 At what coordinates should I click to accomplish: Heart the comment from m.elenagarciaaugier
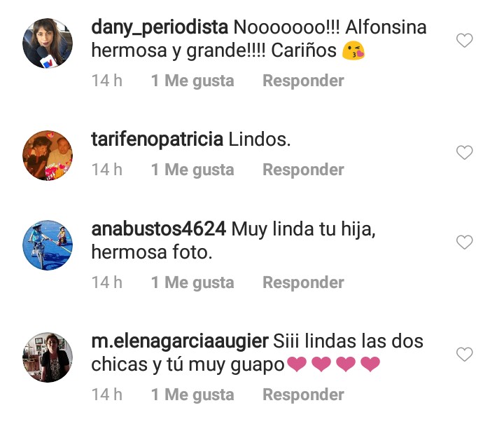click(465, 354)
